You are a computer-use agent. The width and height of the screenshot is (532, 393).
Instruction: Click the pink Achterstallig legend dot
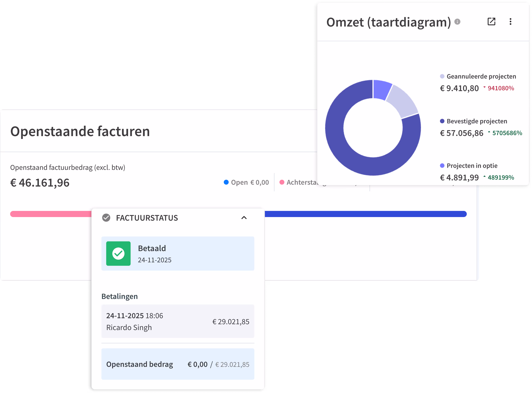tap(282, 182)
